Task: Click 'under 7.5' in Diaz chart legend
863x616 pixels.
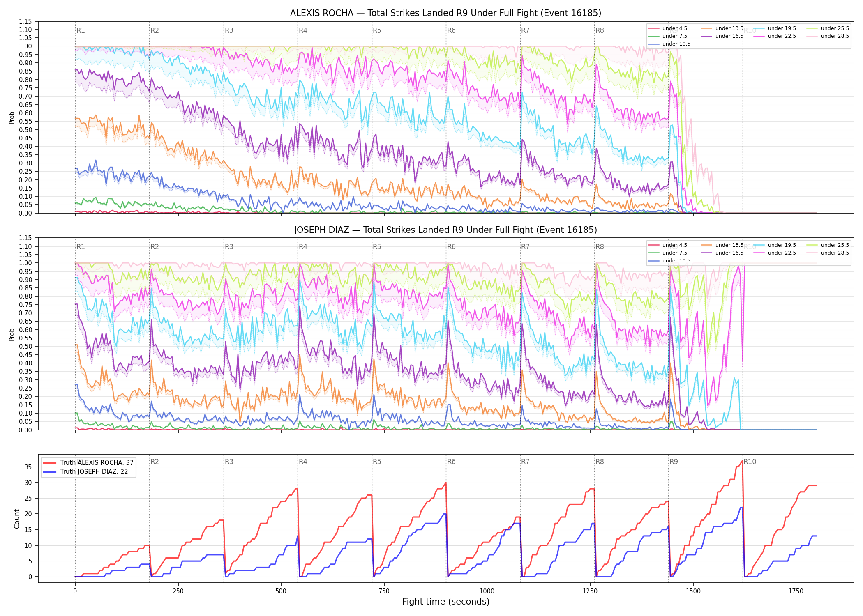Action: pyautogui.click(x=674, y=253)
